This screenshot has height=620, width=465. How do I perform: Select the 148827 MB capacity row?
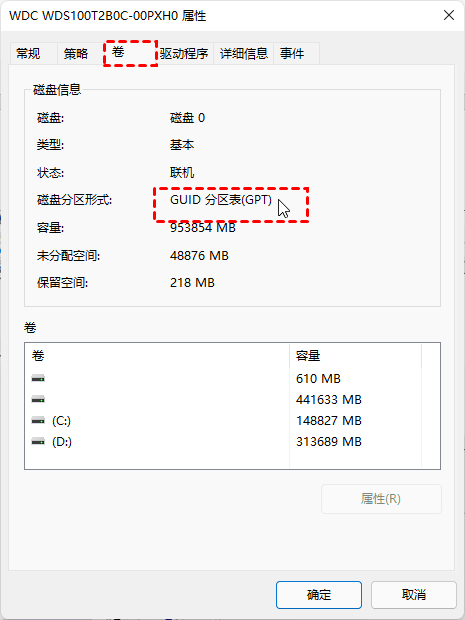[x=232, y=421]
